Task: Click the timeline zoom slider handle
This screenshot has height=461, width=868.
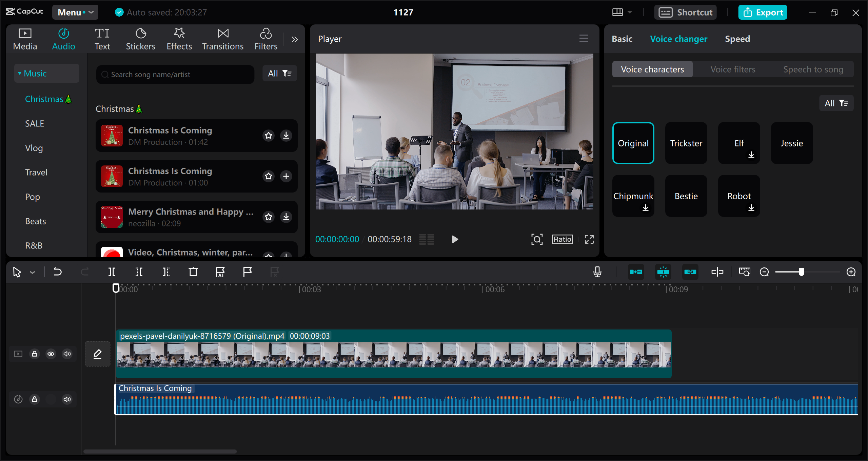Action: [x=802, y=272]
